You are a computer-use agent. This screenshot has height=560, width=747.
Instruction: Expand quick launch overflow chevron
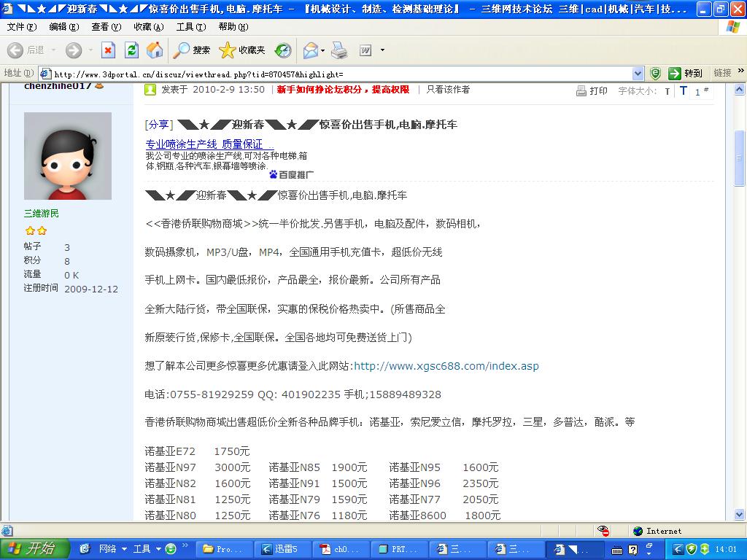pos(185,545)
